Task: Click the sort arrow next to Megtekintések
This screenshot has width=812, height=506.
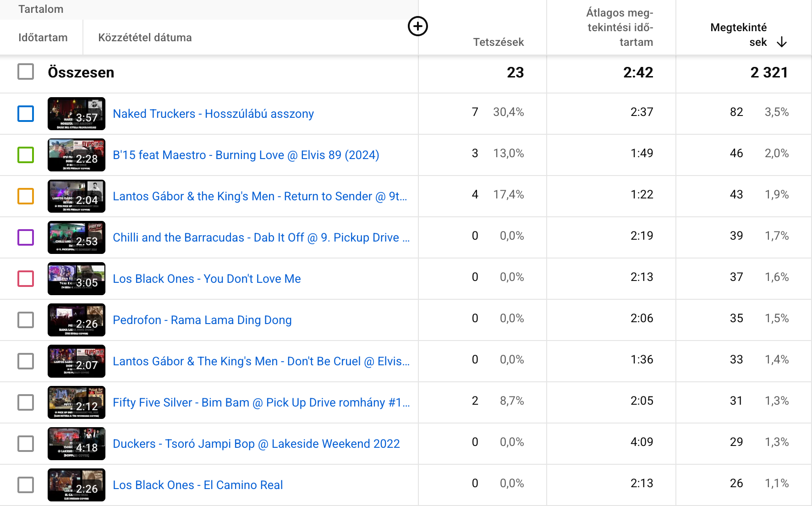Action: click(x=782, y=42)
